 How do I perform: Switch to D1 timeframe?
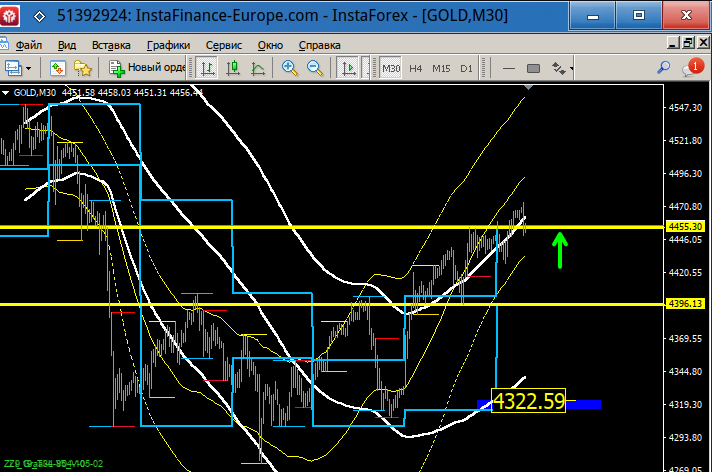[466, 68]
